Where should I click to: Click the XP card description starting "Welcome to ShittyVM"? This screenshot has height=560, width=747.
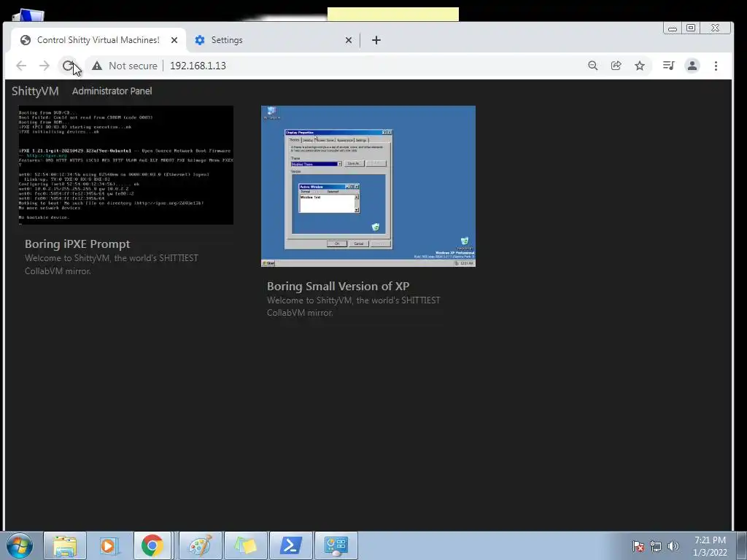pos(354,306)
